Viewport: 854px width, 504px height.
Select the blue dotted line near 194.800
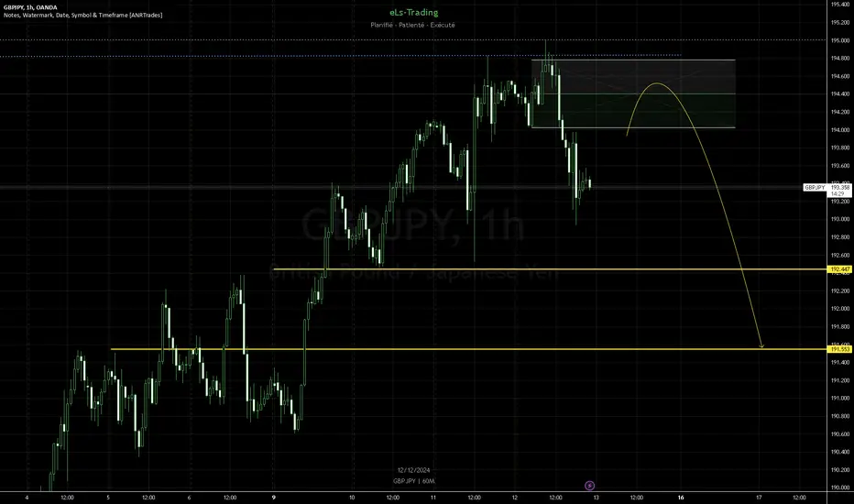341,56
